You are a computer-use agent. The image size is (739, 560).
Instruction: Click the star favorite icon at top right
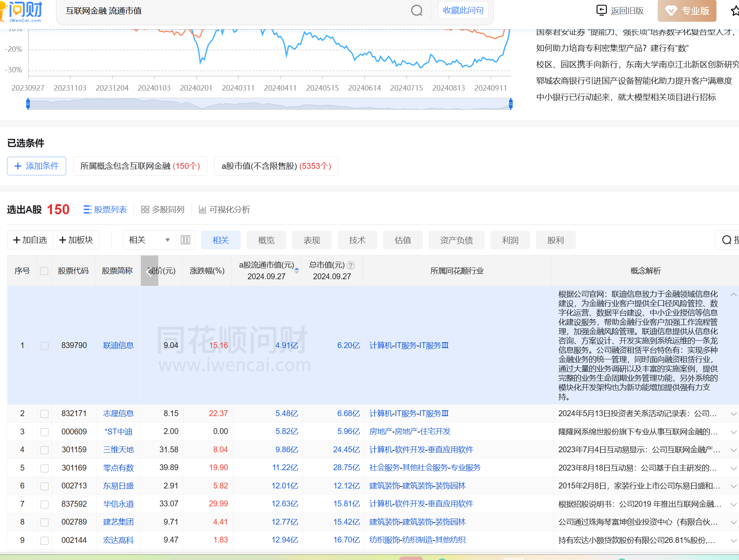(x=735, y=11)
